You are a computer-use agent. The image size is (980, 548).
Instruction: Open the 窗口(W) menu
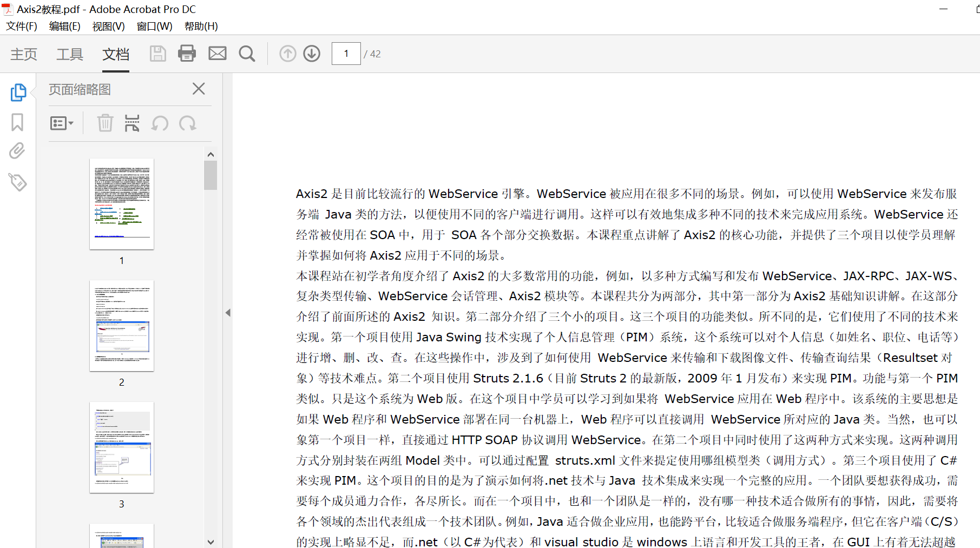click(154, 26)
